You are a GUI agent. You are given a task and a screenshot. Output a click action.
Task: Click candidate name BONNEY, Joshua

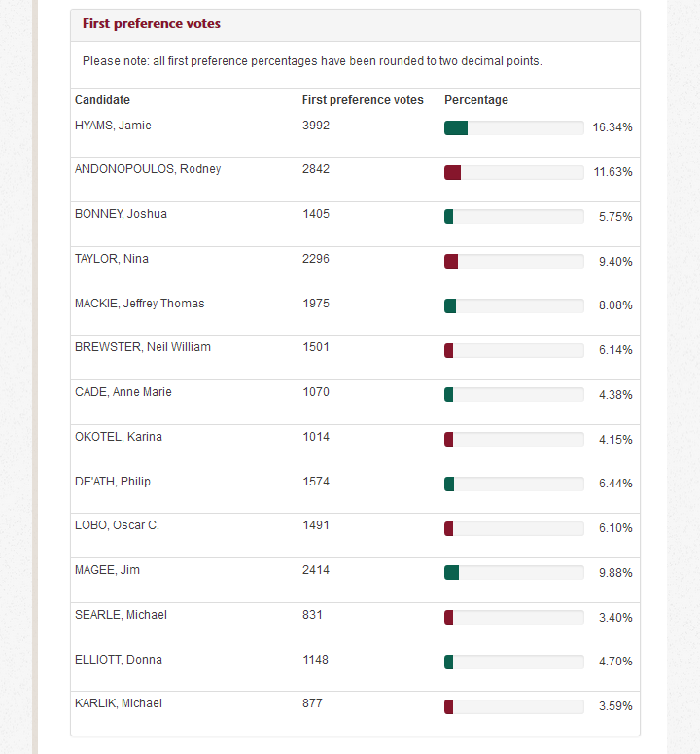[121, 214]
